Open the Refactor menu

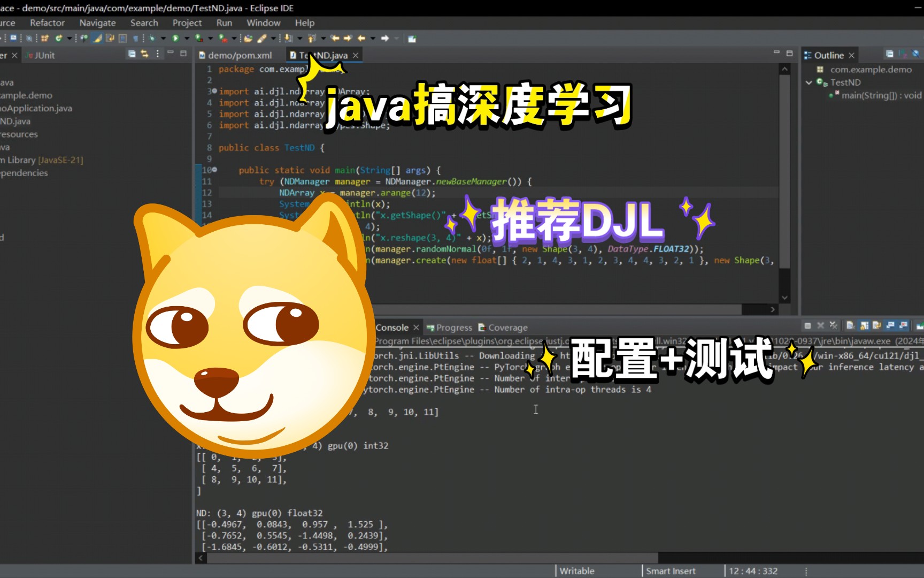[47, 22]
